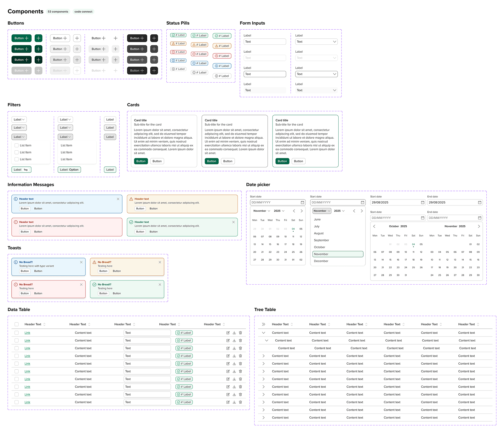This screenshot has width=504, height=433.
Task: Open the calendar icon beside the 29/08/2025 start date
Action: coord(423,202)
